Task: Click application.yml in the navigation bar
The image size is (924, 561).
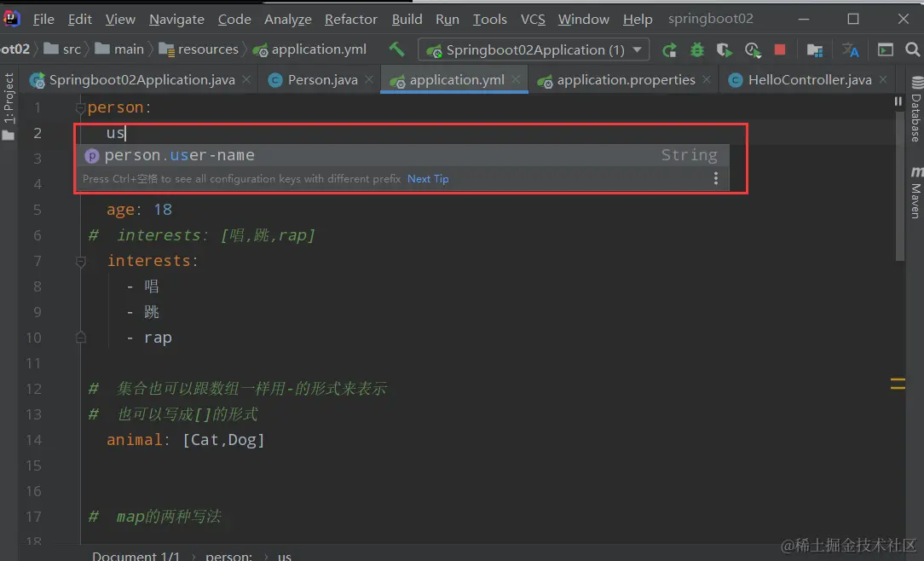Action: 310,49
